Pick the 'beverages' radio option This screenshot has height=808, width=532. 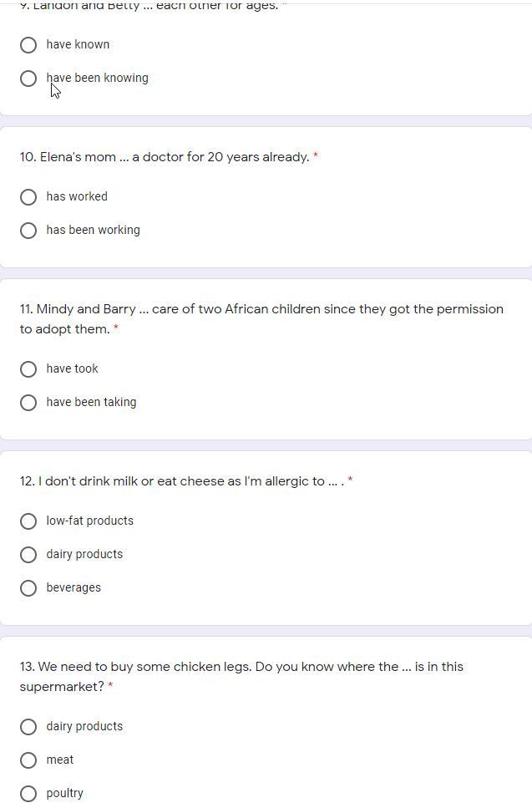[28, 588]
